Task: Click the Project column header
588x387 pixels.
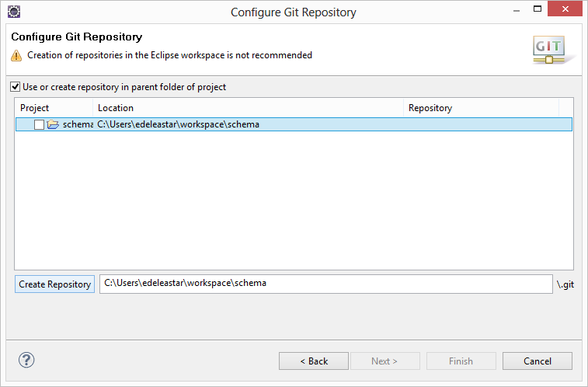Action: click(x=54, y=108)
